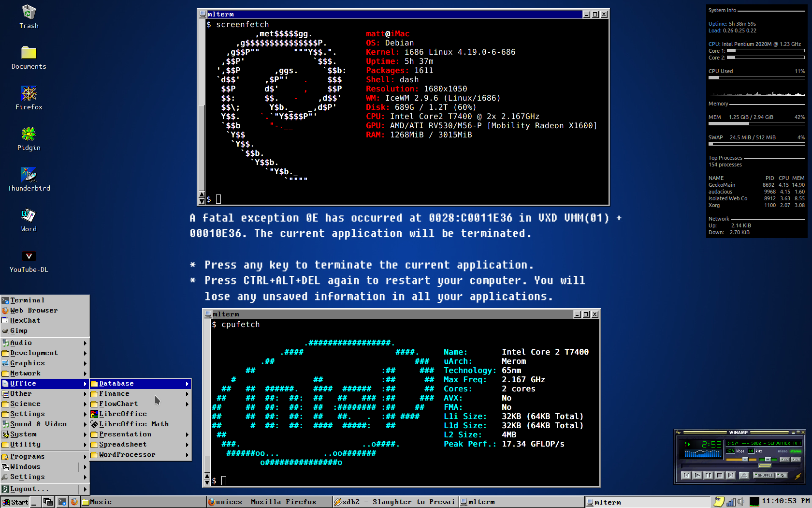This screenshot has height=508, width=812.
Task: Switch to the Music taskbar window
Action: point(144,502)
